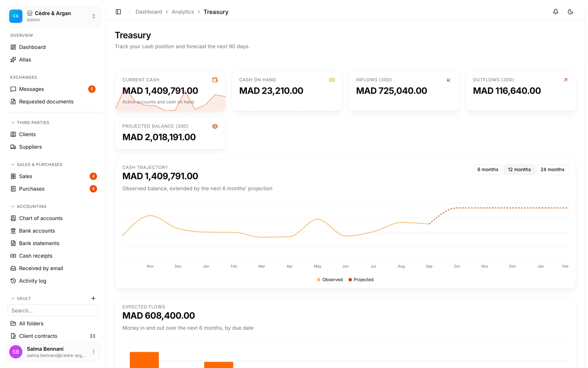
Task: Go to Analytics breadcrumb
Action: point(183,12)
